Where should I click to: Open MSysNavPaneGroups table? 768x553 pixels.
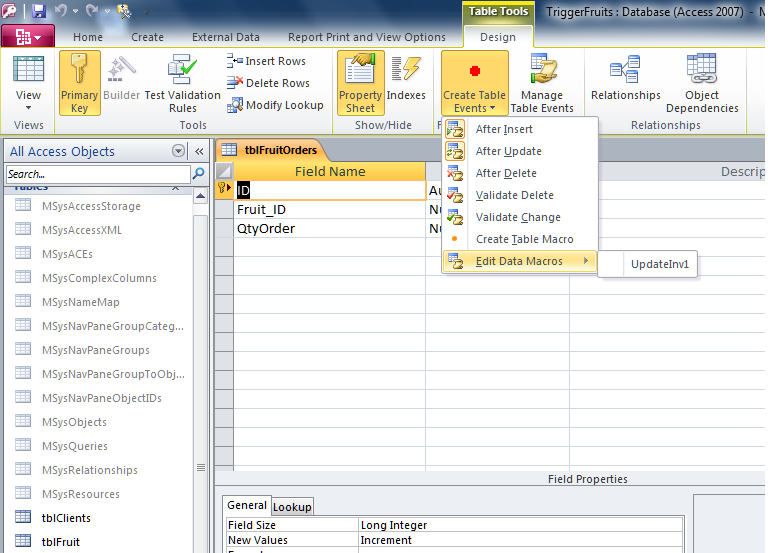(97, 350)
